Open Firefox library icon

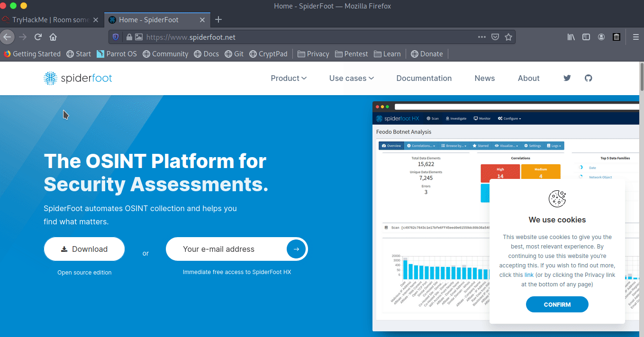(x=571, y=37)
